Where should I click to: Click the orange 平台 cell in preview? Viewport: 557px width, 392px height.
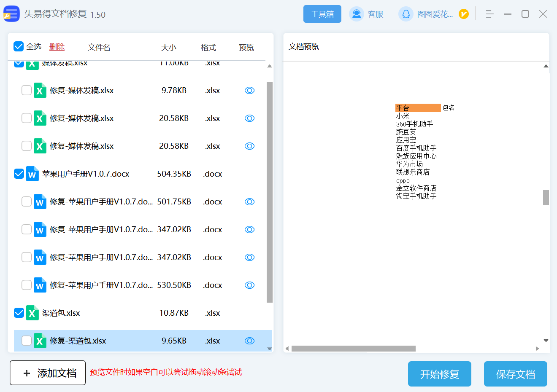pos(418,108)
